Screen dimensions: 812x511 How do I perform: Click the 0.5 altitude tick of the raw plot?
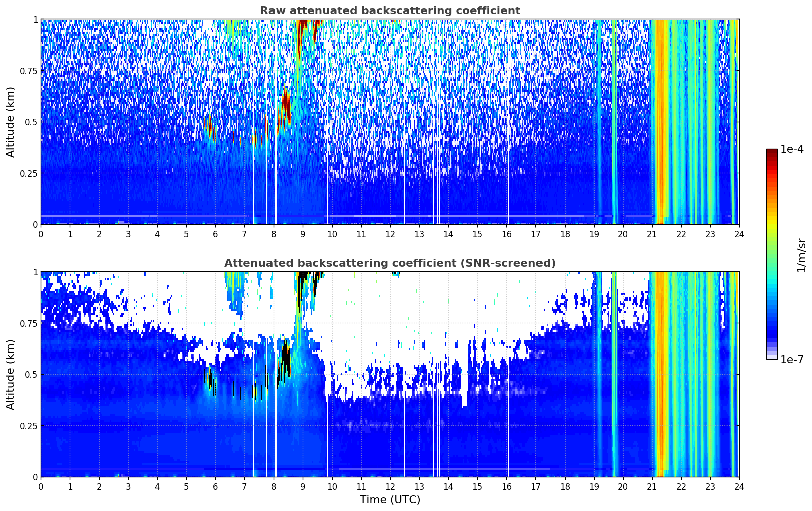(31, 122)
